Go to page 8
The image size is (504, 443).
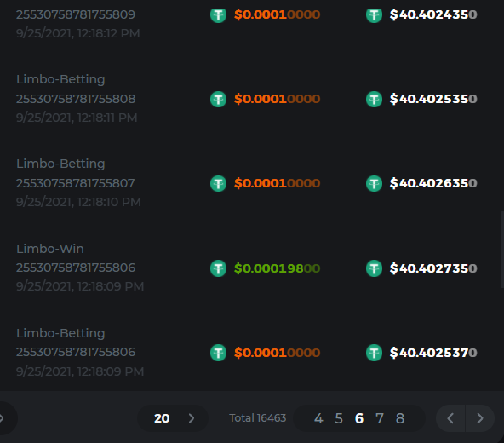point(400,418)
